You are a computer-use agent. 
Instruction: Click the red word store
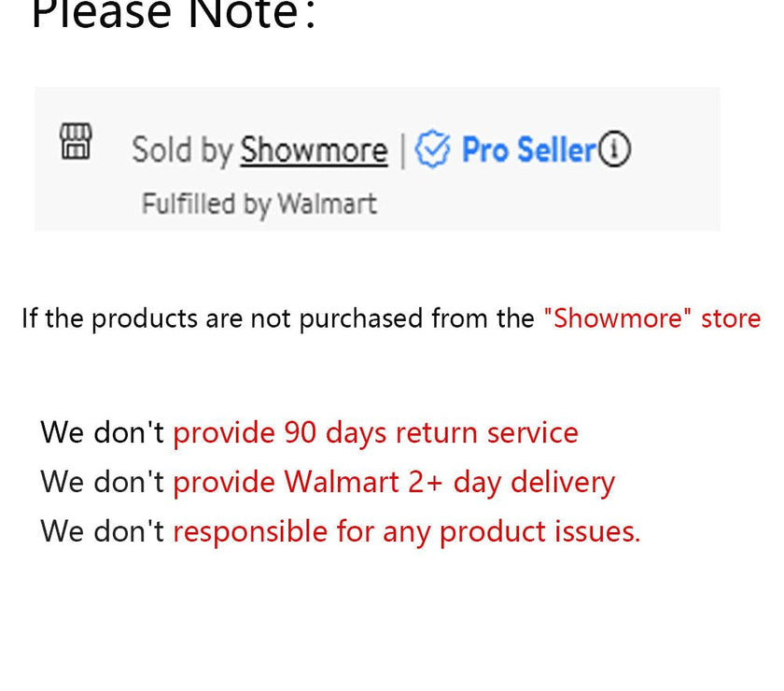731,318
